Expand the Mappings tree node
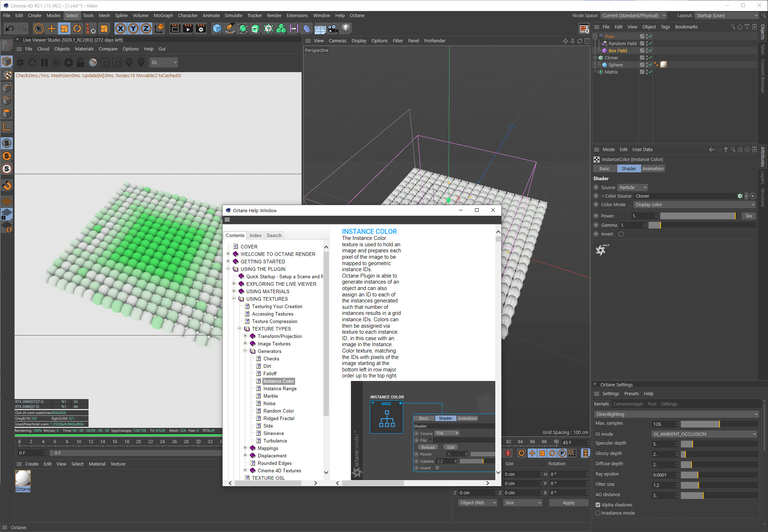 [x=245, y=448]
